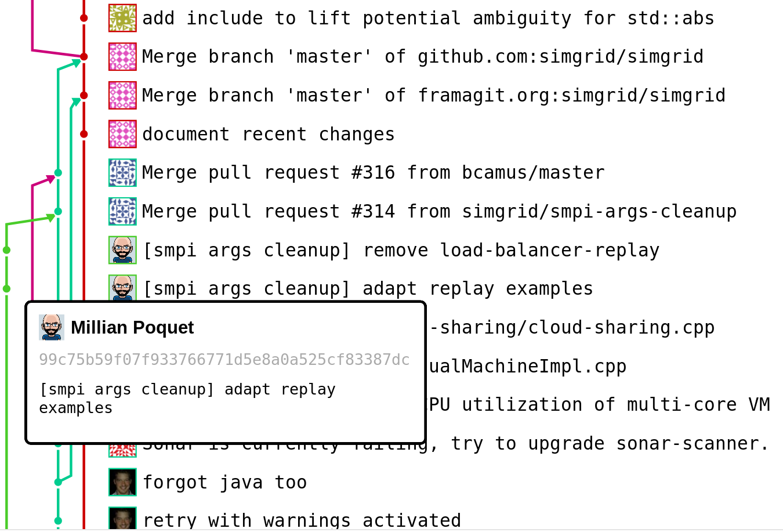Click avatar next to framagit.org merge commit
The image size is (783, 532).
(122, 96)
